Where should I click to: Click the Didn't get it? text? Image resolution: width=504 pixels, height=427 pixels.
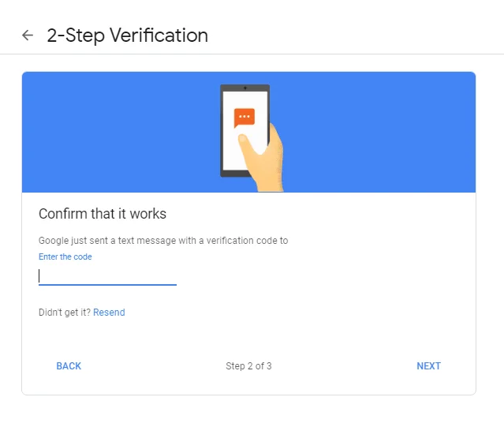coord(65,313)
